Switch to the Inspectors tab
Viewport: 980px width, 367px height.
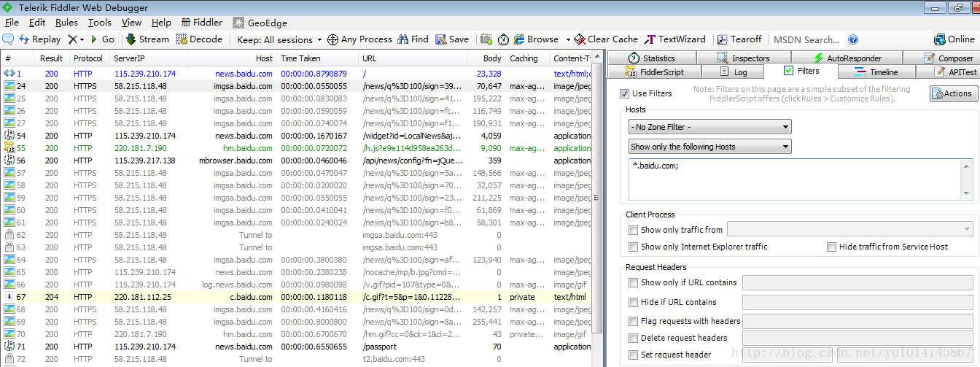(x=743, y=58)
